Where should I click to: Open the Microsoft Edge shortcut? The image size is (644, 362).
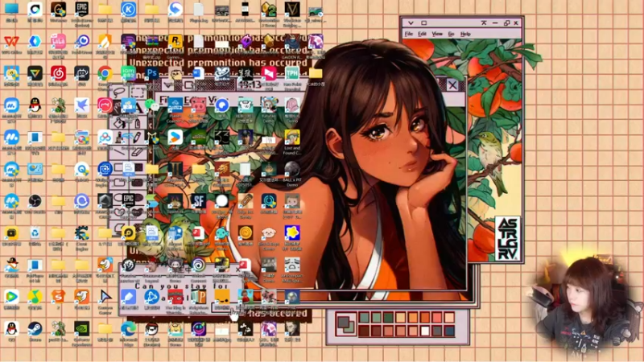click(129, 329)
